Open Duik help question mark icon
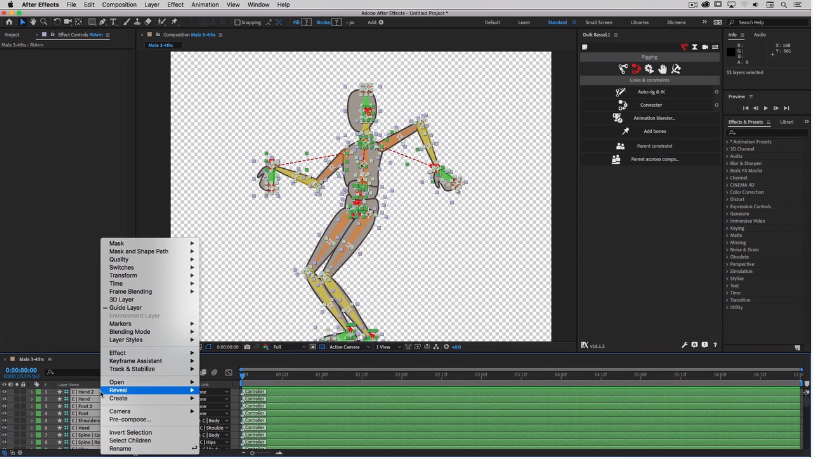The image size is (813, 459). 714,345
